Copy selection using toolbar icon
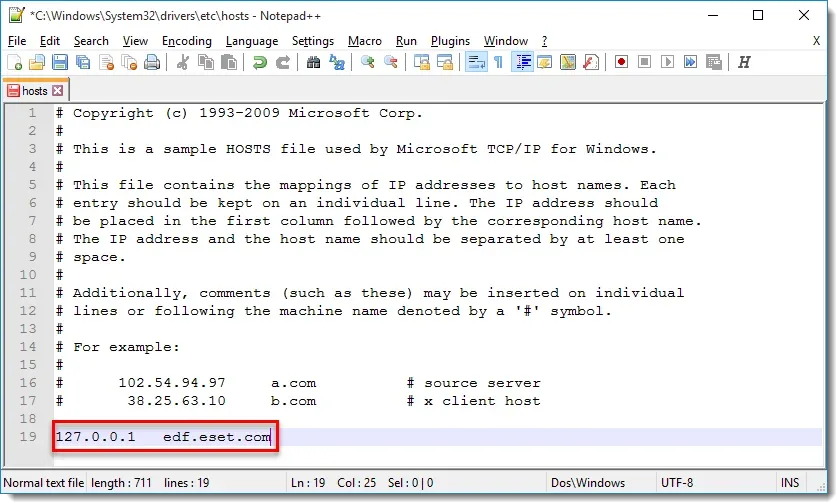 tap(206, 62)
